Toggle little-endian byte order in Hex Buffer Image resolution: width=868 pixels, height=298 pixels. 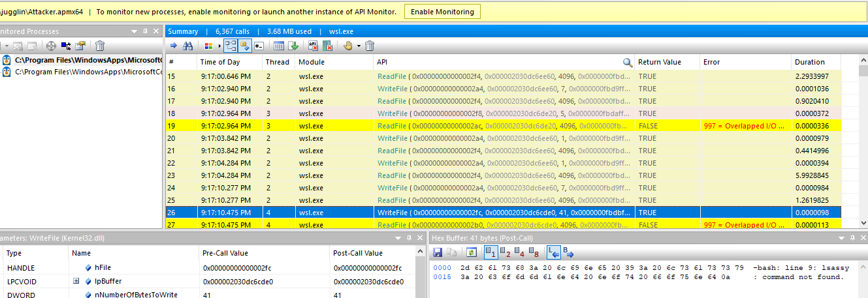tap(553, 252)
